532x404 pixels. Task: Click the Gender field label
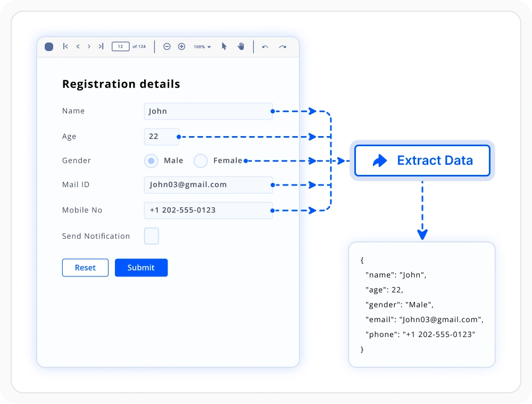pyautogui.click(x=76, y=161)
